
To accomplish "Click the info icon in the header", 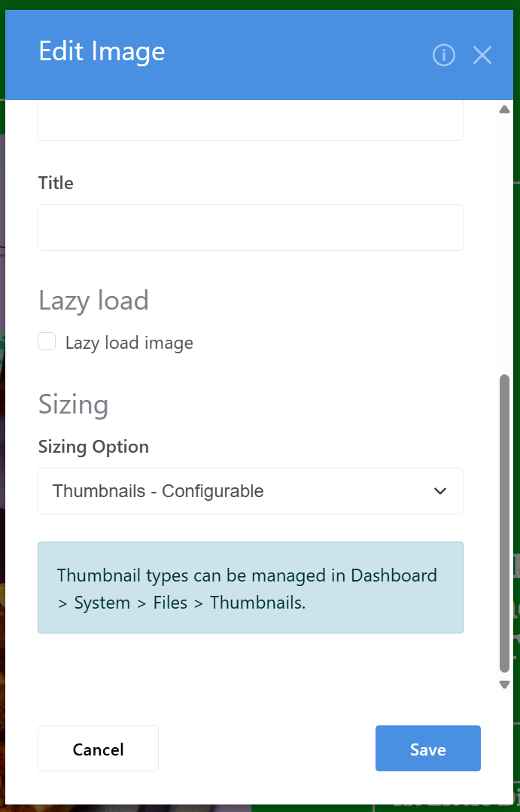I will 444,55.
